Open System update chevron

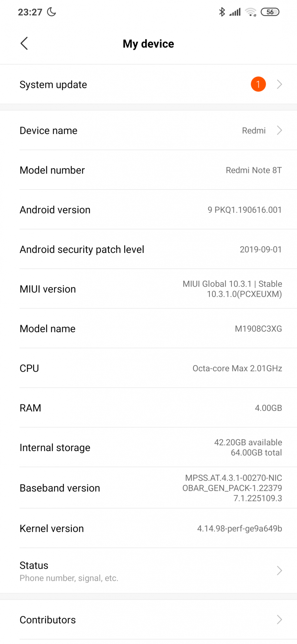(x=279, y=84)
